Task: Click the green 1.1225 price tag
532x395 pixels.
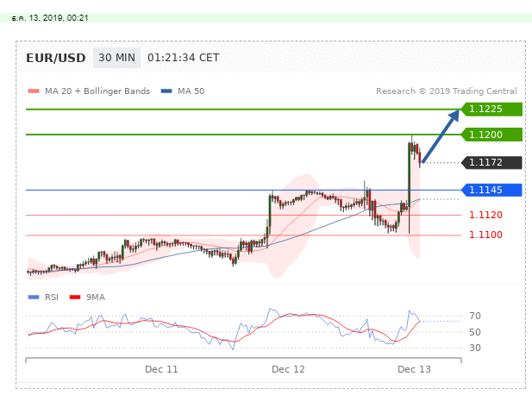Action: (491, 109)
